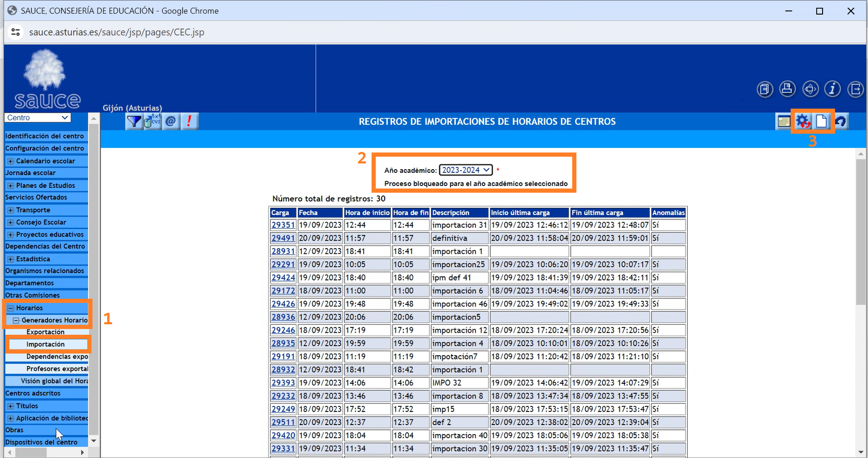The image size is (868, 458).
Task: Select Dependencias exportables tree item
Action: point(57,357)
